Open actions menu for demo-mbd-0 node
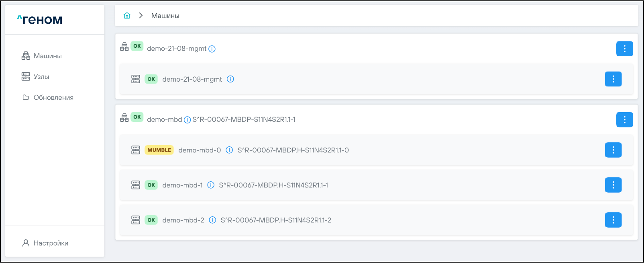 point(613,150)
